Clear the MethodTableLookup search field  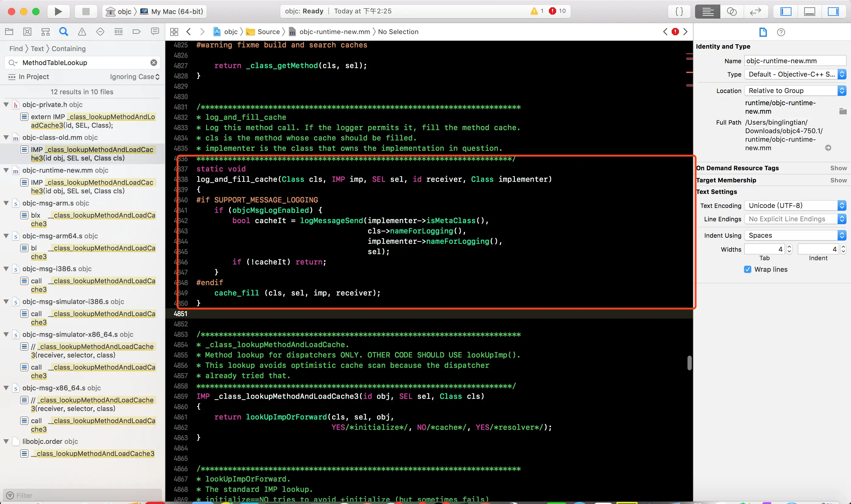[153, 63]
